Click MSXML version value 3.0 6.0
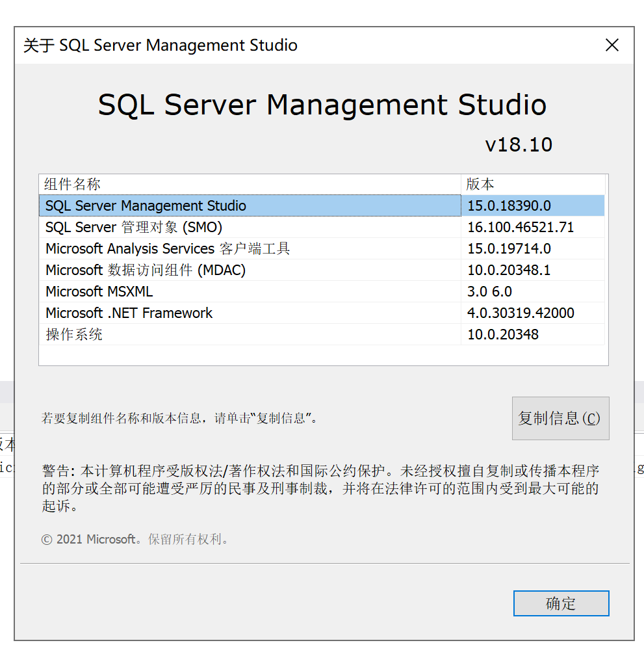Viewport: 644px width, 658px height. 489,292
